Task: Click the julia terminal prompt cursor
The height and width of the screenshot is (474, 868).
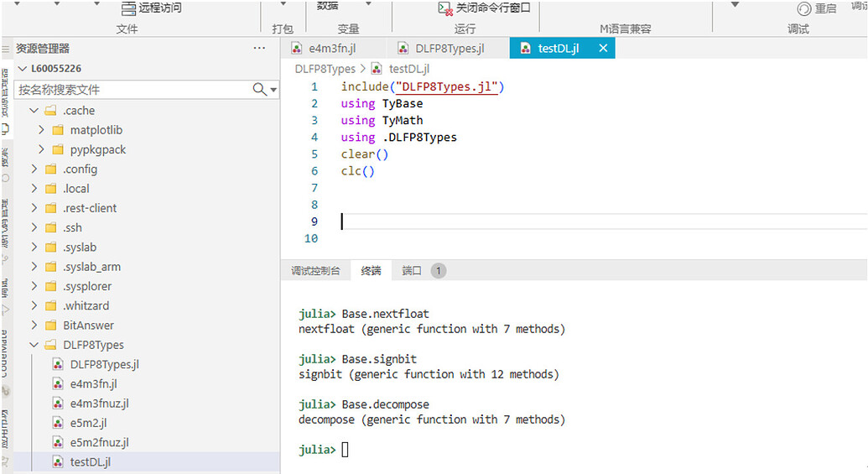Action: [x=345, y=449]
